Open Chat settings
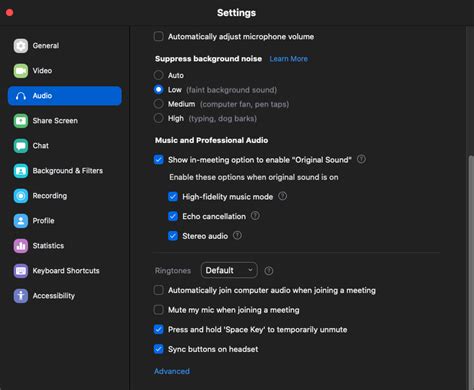 click(65, 146)
